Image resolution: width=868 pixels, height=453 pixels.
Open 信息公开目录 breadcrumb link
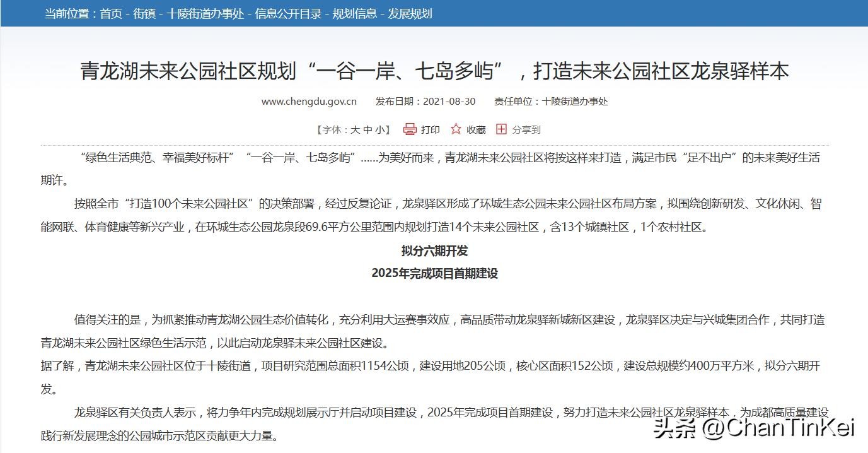tap(288, 13)
